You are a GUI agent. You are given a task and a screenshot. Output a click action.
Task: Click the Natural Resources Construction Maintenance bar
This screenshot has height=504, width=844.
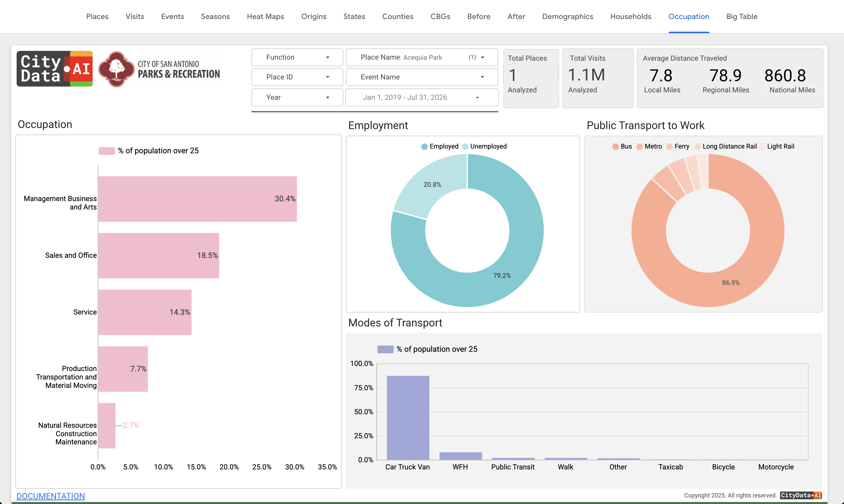pos(107,426)
